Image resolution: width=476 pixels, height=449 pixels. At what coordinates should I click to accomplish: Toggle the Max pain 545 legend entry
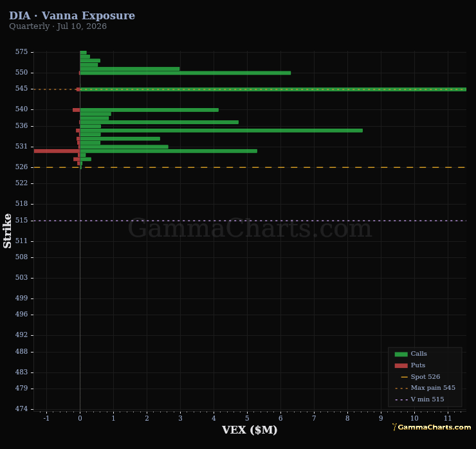pos(425,388)
